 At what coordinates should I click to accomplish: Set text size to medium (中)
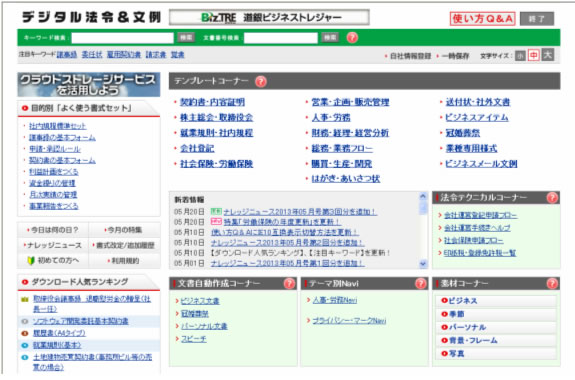point(534,55)
